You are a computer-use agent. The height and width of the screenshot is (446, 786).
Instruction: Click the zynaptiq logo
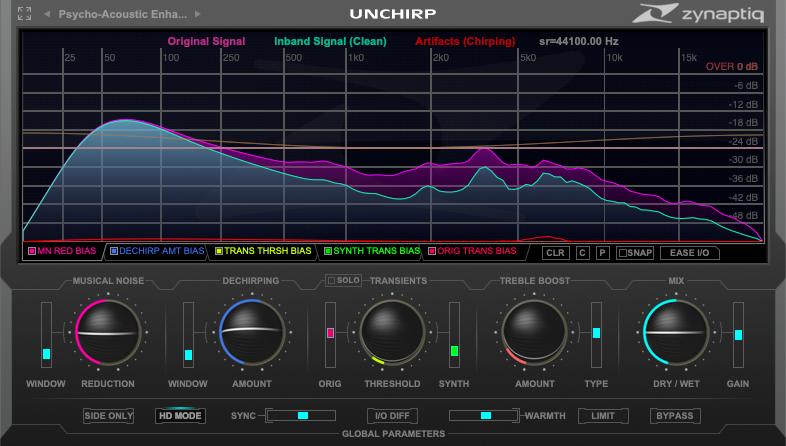click(698, 14)
